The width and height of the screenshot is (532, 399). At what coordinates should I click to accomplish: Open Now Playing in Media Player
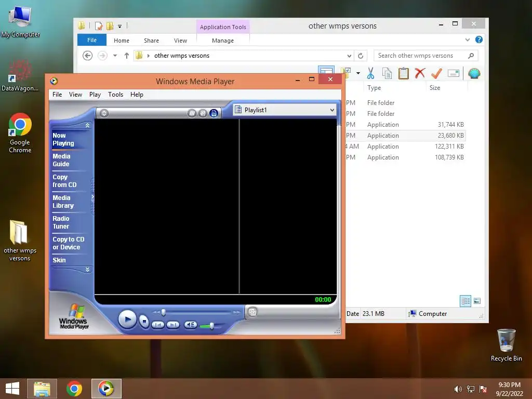click(63, 139)
